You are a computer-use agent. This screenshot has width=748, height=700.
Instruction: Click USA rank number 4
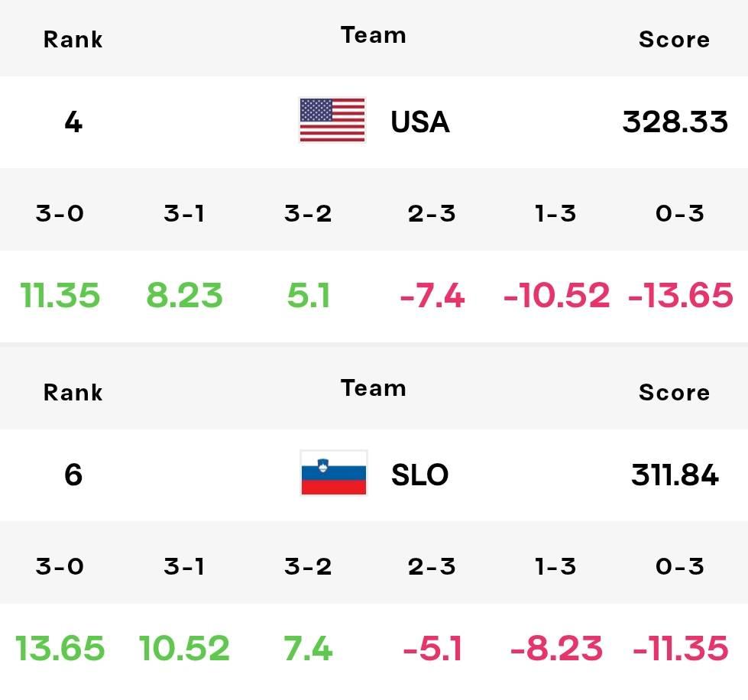point(73,122)
